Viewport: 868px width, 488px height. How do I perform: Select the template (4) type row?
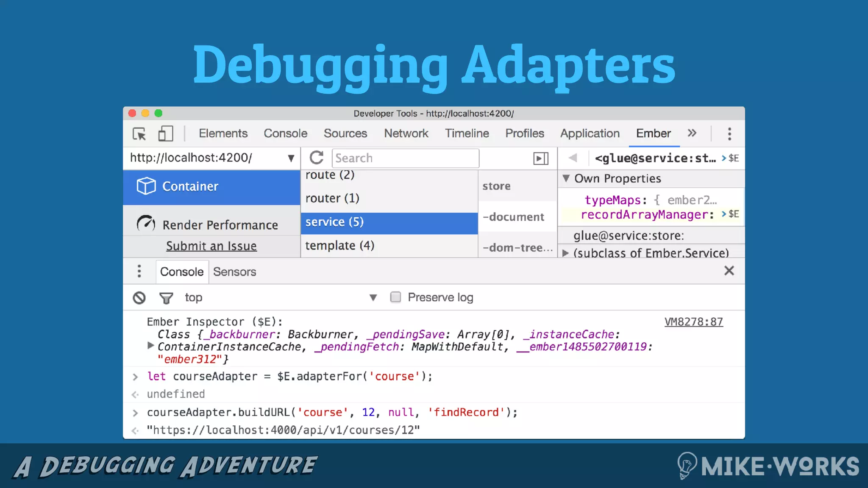tap(389, 246)
